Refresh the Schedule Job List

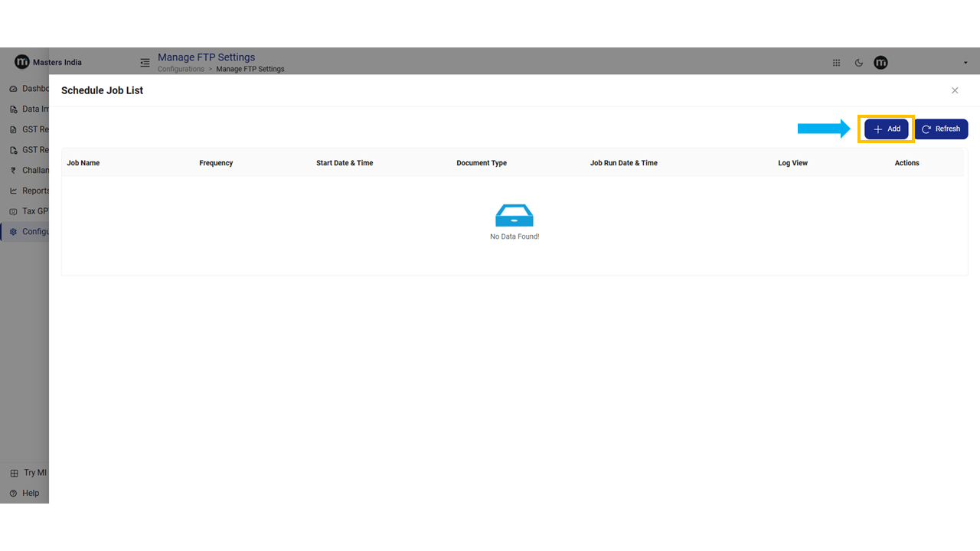click(x=941, y=129)
